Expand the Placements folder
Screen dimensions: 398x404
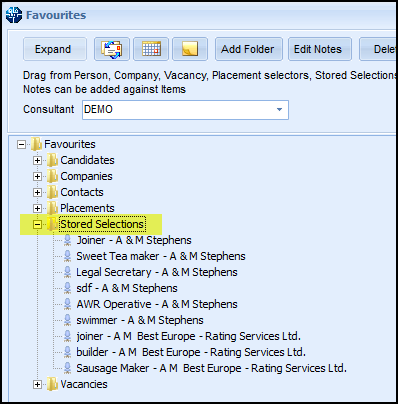(37, 209)
